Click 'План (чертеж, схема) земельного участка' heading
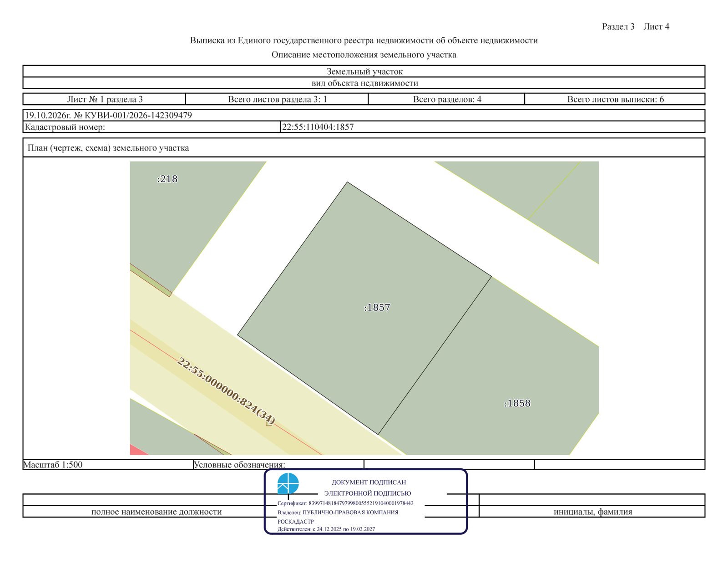This screenshot has height=563, width=728. click(108, 148)
